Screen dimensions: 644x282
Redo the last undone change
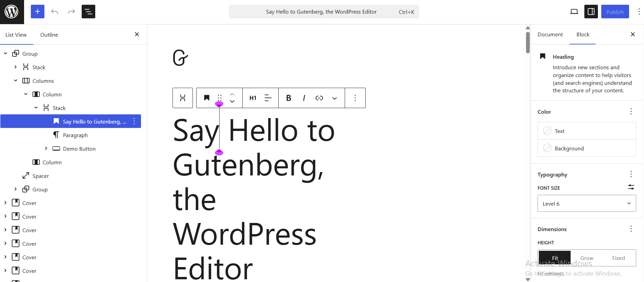coord(71,12)
